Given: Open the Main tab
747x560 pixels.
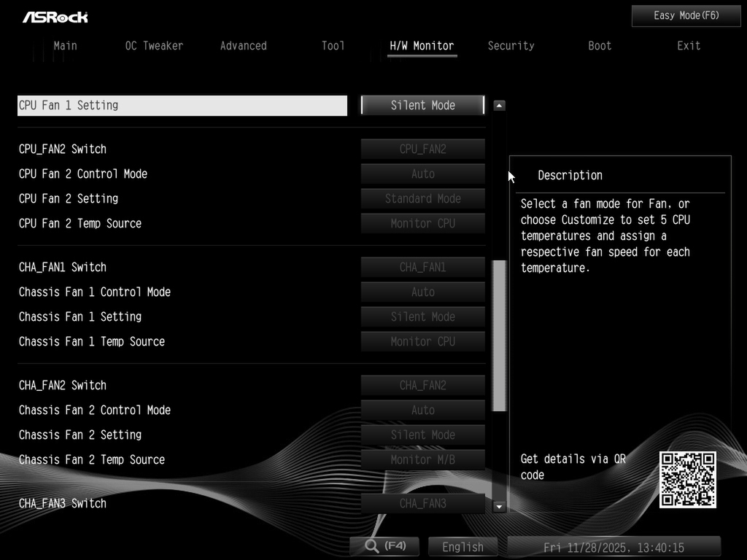Looking at the screenshot, I should [65, 46].
